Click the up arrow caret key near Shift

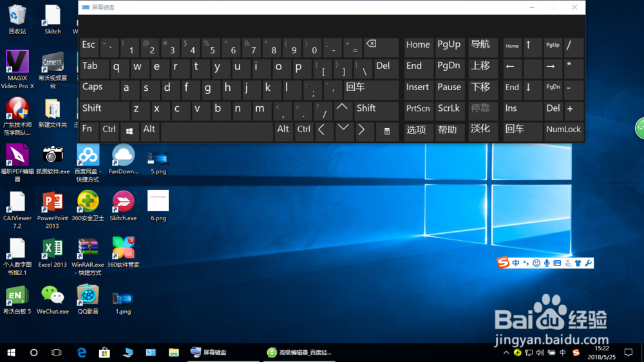[x=342, y=111]
